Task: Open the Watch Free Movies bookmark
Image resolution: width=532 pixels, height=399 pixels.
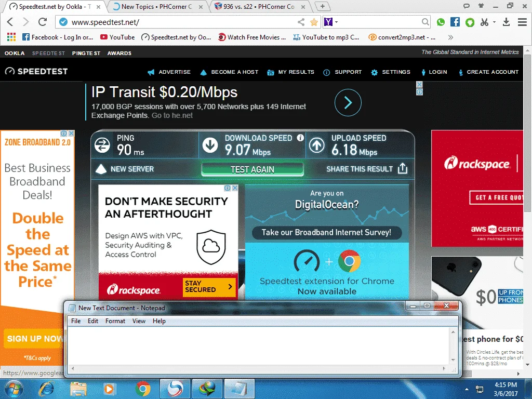Action: [x=252, y=37]
